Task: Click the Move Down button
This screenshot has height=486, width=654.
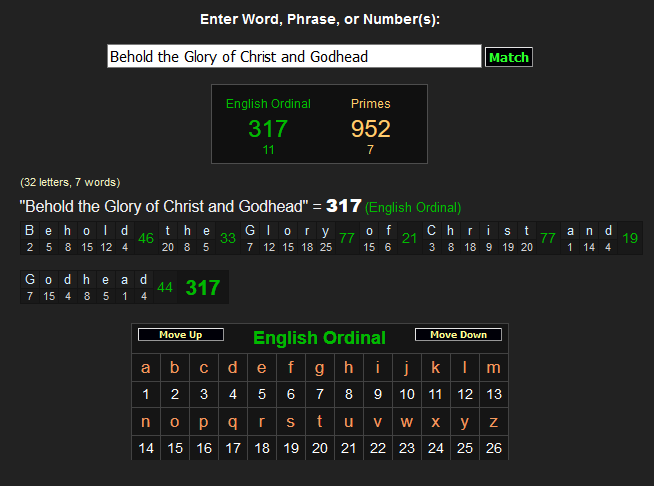Action: (x=458, y=335)
